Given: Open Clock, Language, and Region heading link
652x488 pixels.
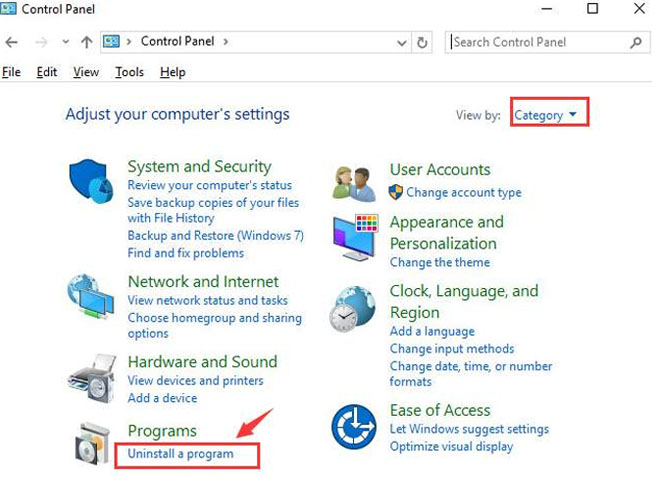Looking at the screenshot, I should coord(464,301).
